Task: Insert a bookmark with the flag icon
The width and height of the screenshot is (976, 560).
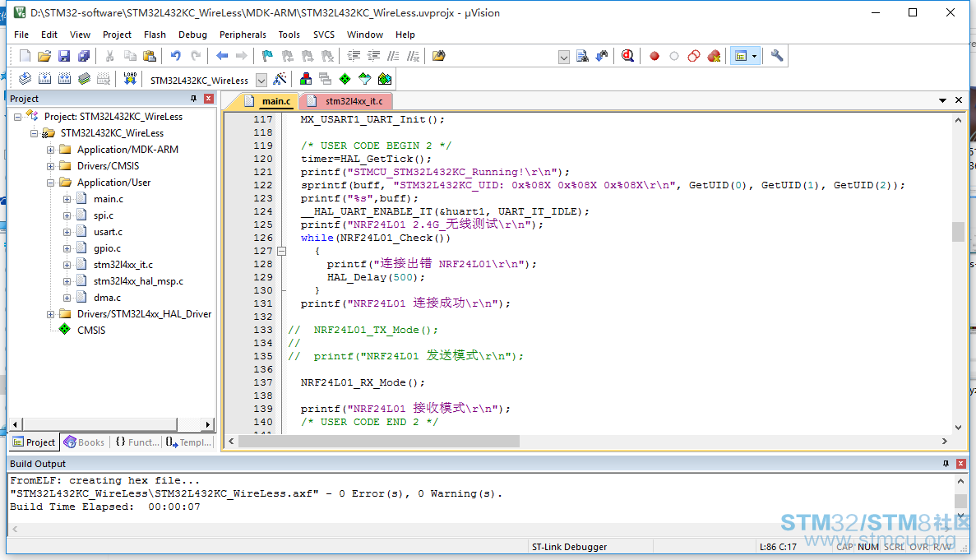Action: pyautogui.click(x=267, y=56)
